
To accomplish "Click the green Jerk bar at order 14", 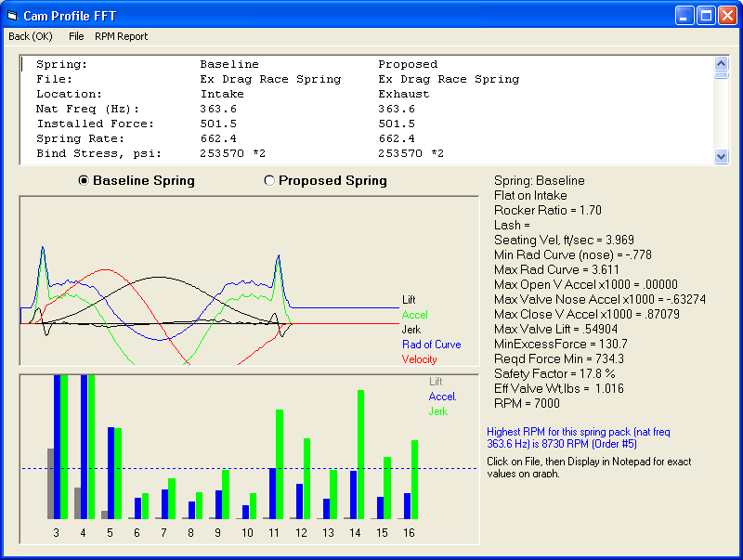I will [360, 454].
